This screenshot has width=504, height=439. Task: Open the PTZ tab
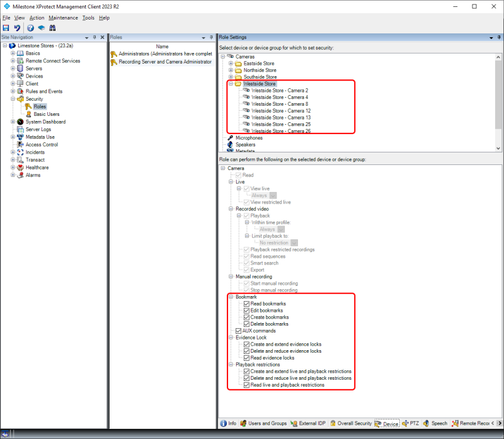point(411,424)
